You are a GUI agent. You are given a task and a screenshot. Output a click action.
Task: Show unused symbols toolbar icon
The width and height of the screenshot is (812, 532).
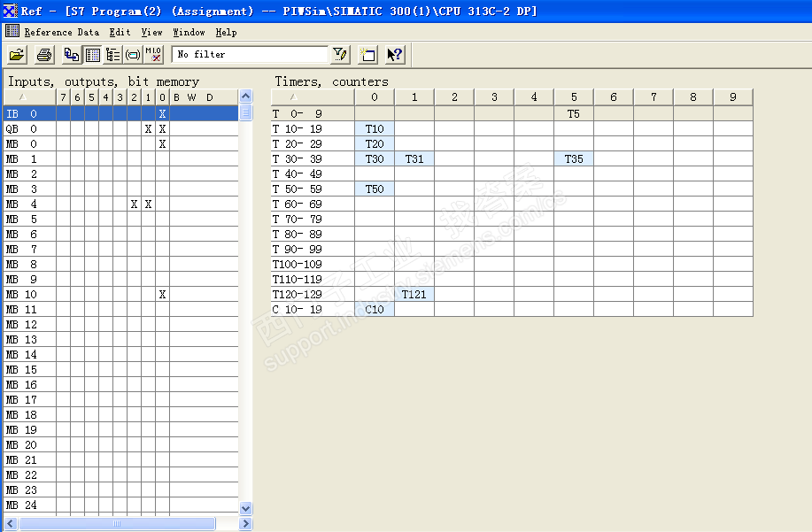tap(133, 54)
